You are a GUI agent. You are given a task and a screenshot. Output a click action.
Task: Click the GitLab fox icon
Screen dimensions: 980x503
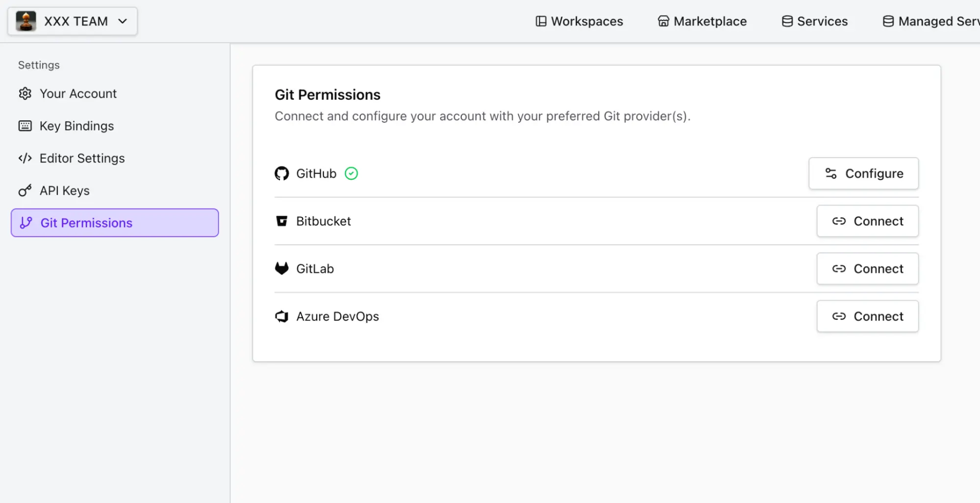coord(282,268)
